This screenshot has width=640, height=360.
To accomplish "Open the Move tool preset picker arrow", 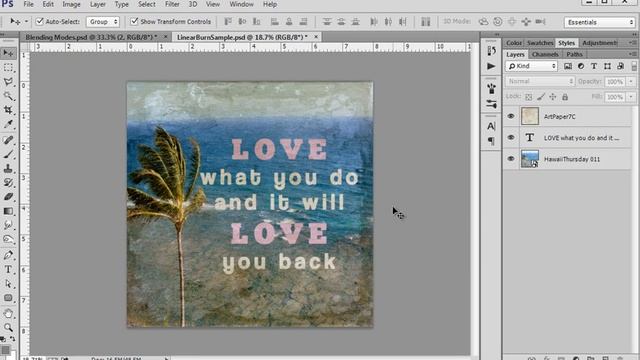I will coord(27,22).
